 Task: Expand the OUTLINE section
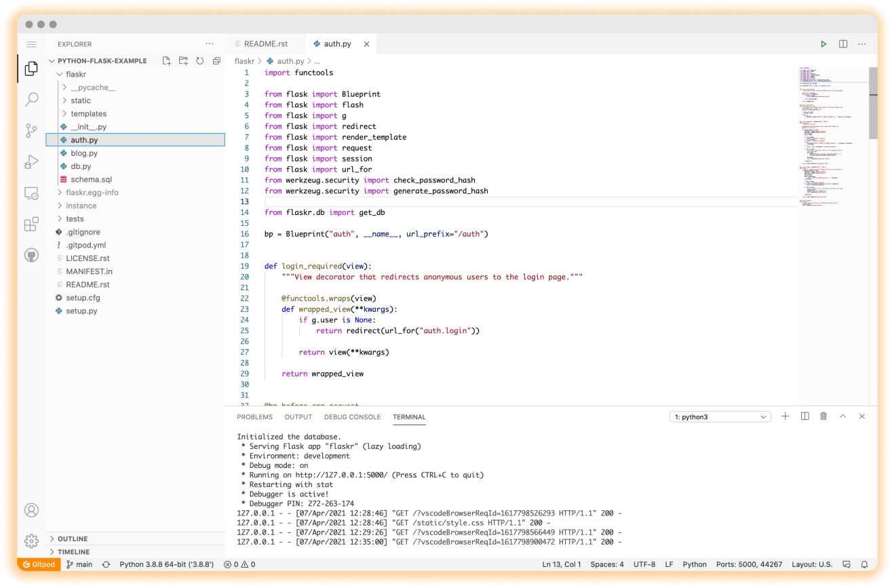135,539
